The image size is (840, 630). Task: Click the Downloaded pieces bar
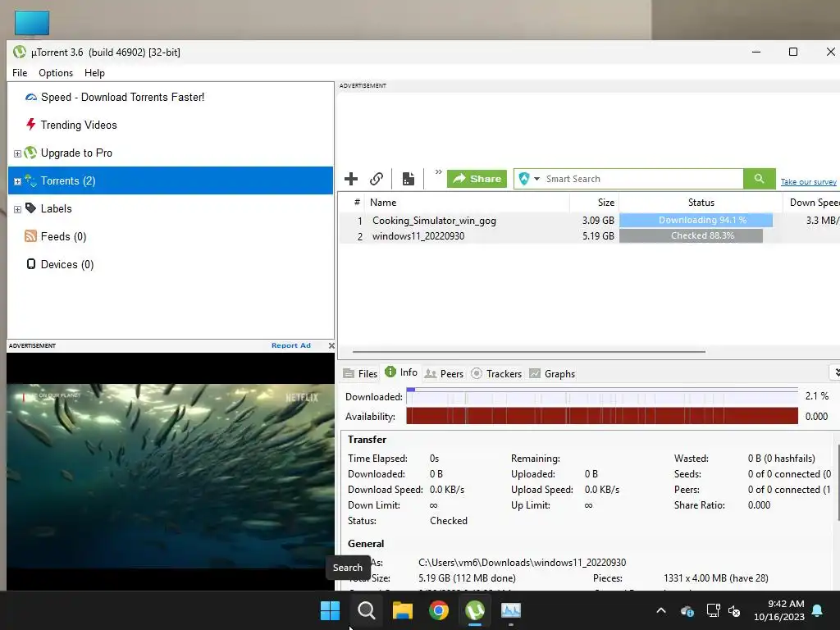pyautogui.click(x=602, y=397)
